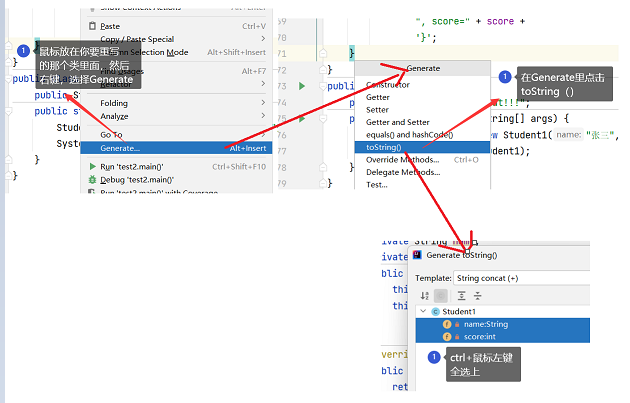The image size is (630, 403).
Task: Click the name: parameter hint in Student1 call
Action: [x=569, y=135]
